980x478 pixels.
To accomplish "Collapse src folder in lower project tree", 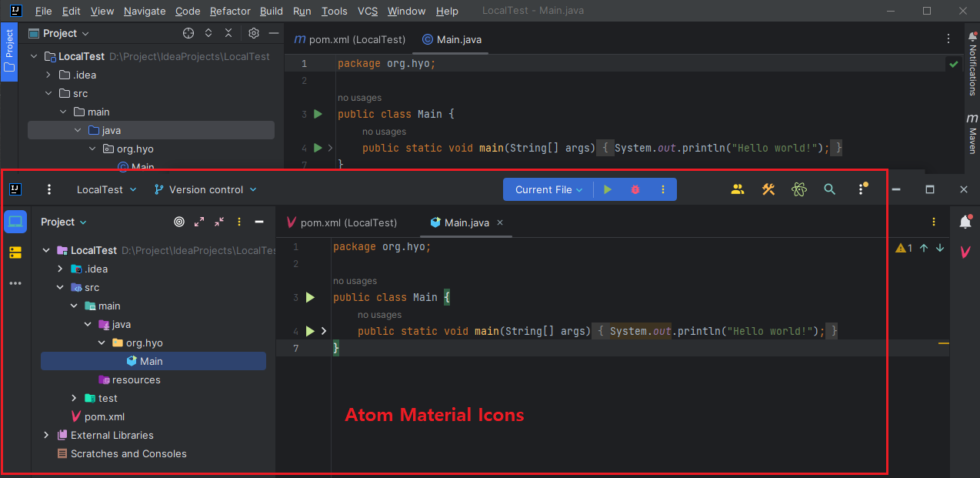I will pyautogui.click(x=60, y=287).
